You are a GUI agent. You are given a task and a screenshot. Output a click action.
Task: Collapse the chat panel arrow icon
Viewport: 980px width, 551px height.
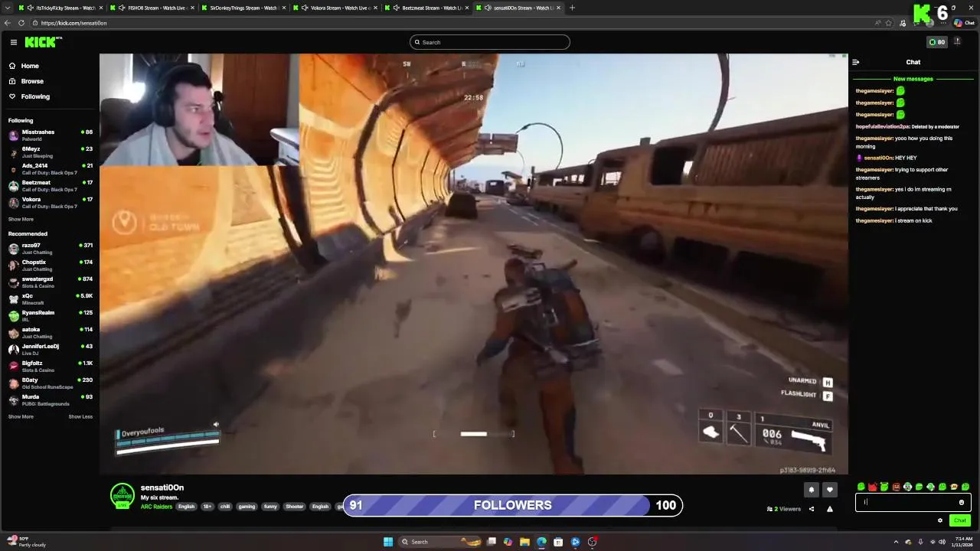[856, 62]
